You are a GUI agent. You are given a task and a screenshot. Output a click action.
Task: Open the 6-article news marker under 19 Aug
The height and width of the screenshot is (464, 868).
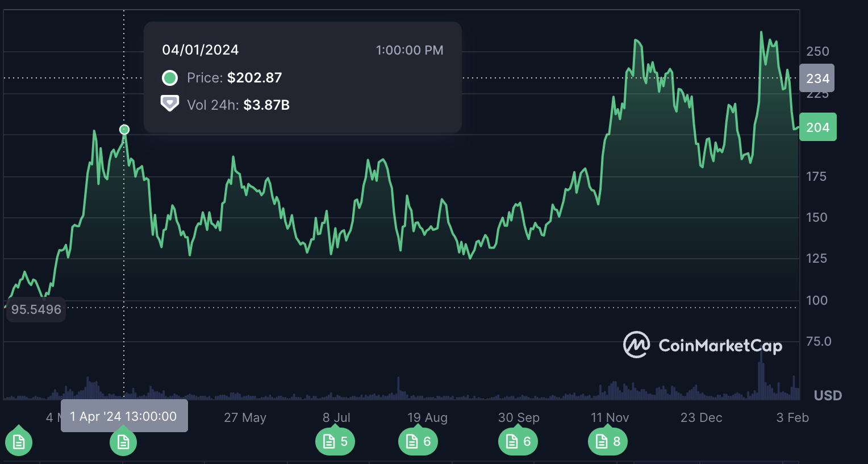point(418,442)
